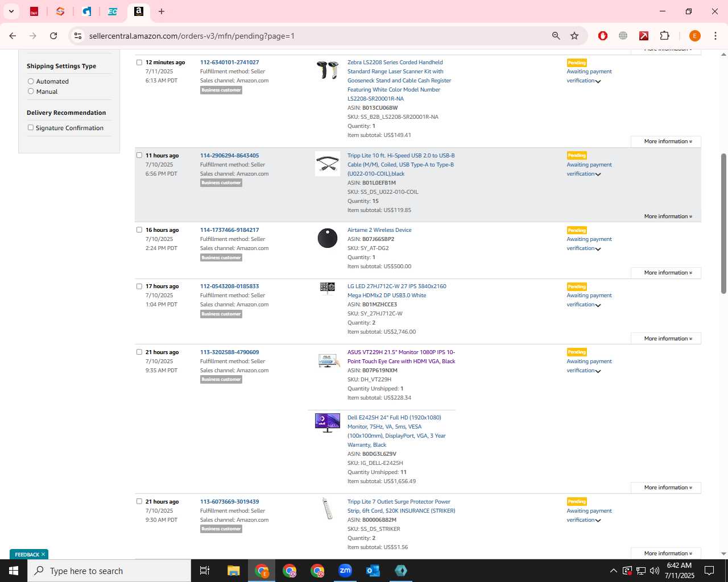Screen dimensions: 728x582
Task: Open File Explorer from taskbar
Action: click(233, 571)
